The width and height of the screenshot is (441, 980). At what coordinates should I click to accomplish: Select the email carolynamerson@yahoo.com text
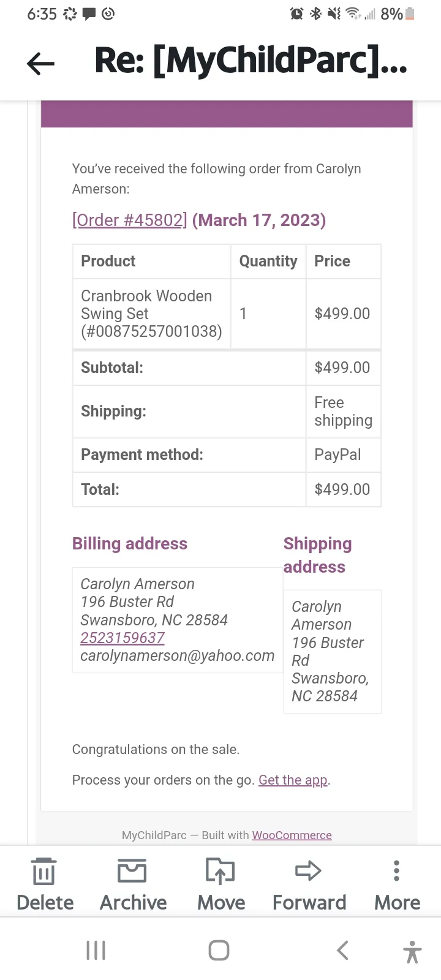(x=178, y=655)
